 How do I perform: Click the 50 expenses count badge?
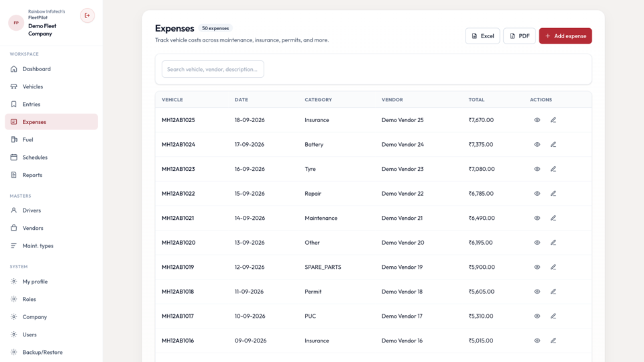tap(215, 28)
